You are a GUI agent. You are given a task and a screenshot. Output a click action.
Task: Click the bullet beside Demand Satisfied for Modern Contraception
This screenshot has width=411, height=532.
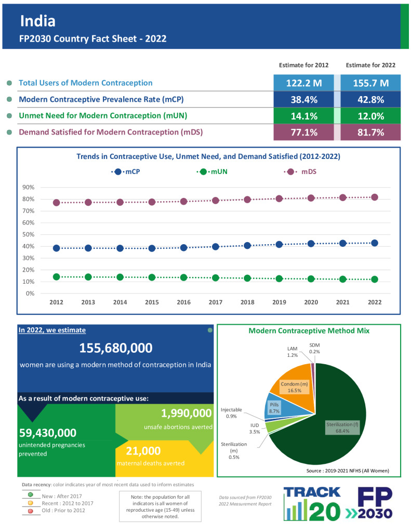(9, 132)
